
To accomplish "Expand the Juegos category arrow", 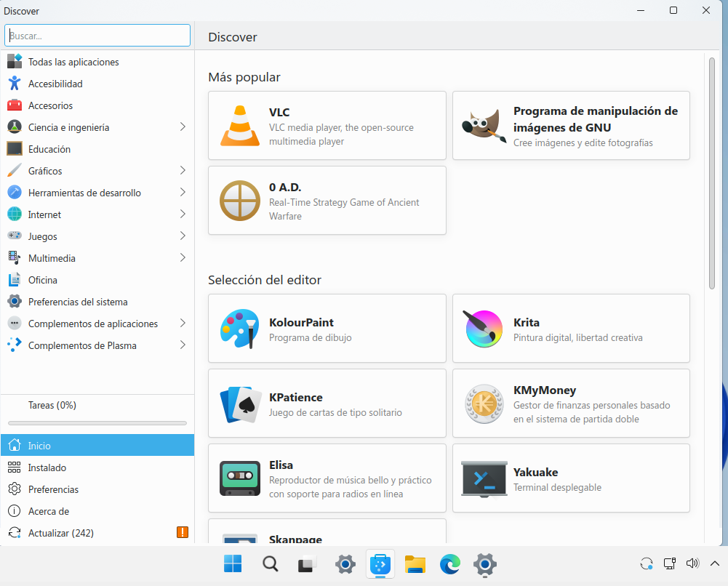I will [183, 236].
